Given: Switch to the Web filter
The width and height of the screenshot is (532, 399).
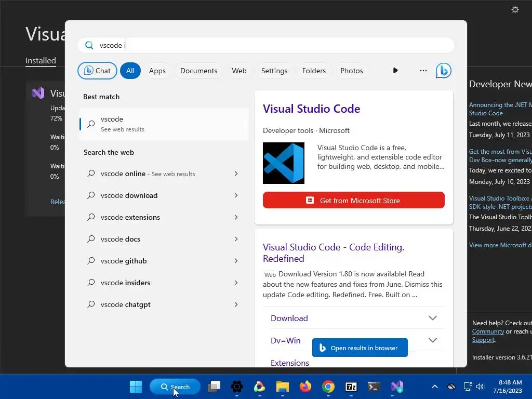Looking at the screenshot, I should coord(239,71).
